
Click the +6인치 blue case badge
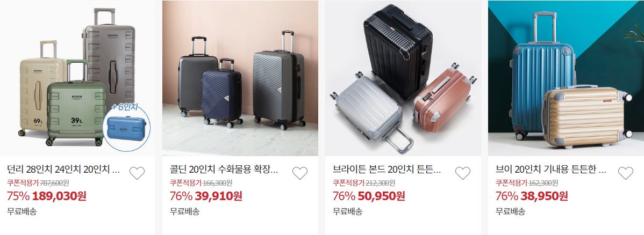[126, 126]
